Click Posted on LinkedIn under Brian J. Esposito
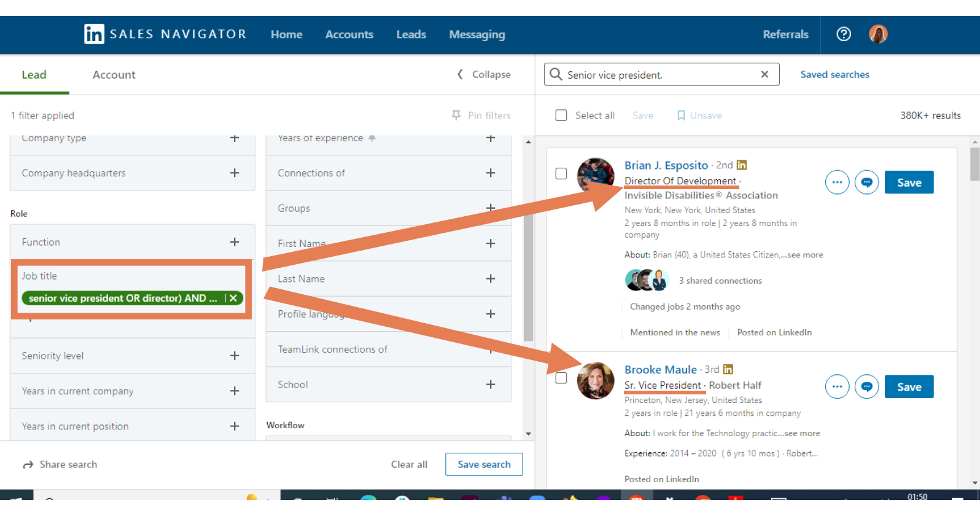 [x=774, y=332]
